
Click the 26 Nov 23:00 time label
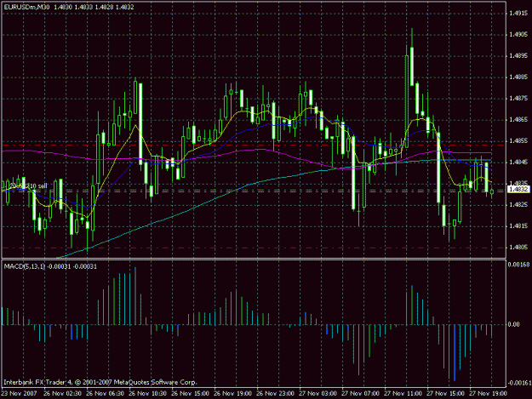[x=275, y=394]
